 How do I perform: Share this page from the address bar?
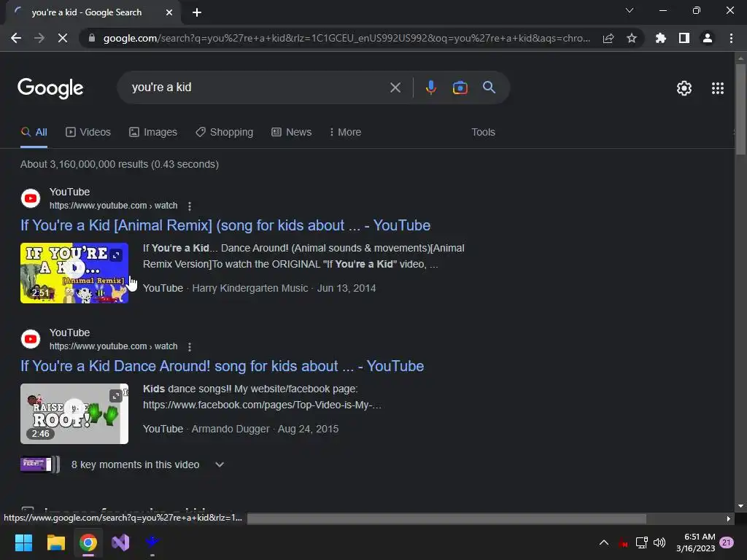(x=608, y=38)
